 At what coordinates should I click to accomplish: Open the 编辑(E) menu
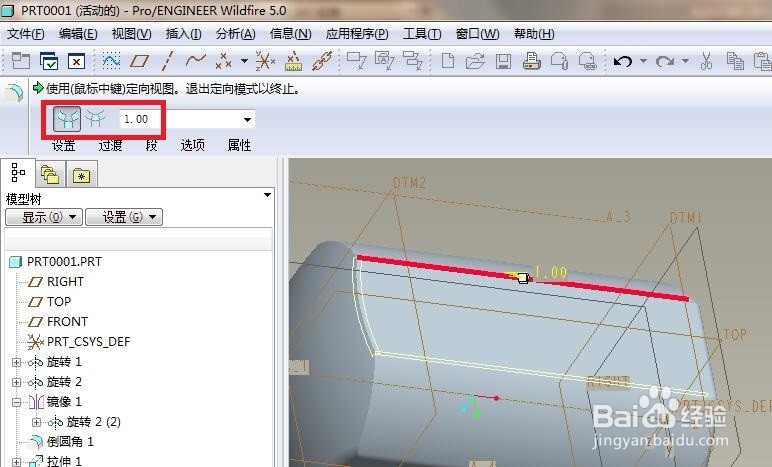[78, 34]
